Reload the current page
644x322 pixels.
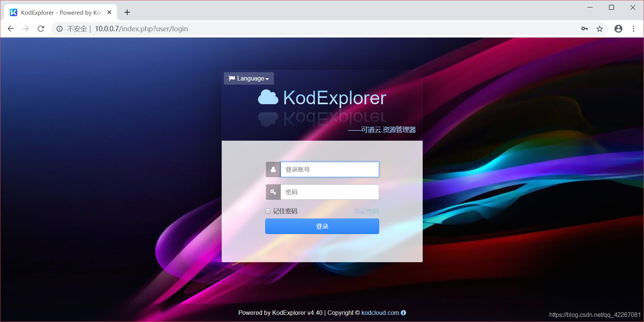(x=41, y=29)
